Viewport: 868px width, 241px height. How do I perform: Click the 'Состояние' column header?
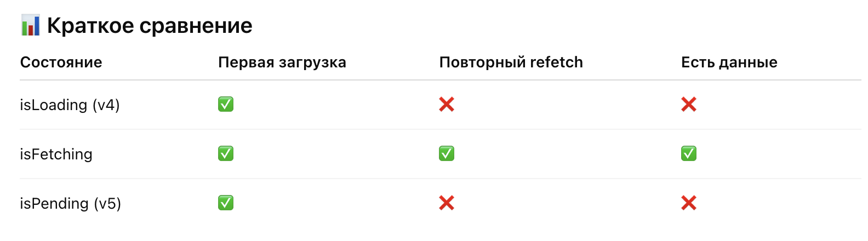click(x=61, y=62)
